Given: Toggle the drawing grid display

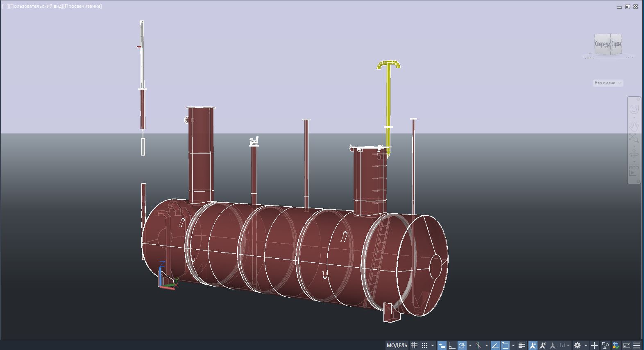Looking at the screenshot, I should [x=414, y=345].
